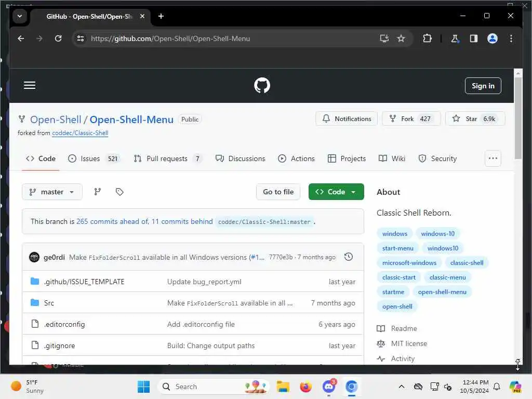Click the start-menu topic tag
Screen dimensions: 532x399
(397, 248)
